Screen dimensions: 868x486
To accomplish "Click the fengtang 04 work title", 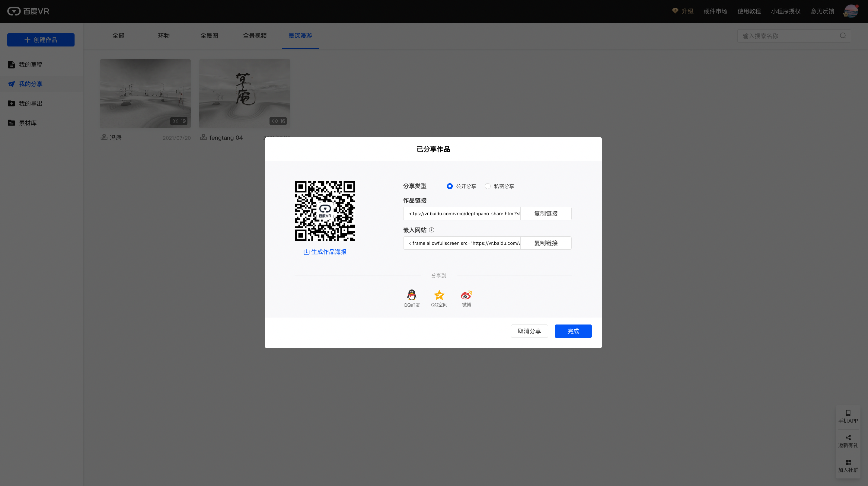I will coord(226,138).
